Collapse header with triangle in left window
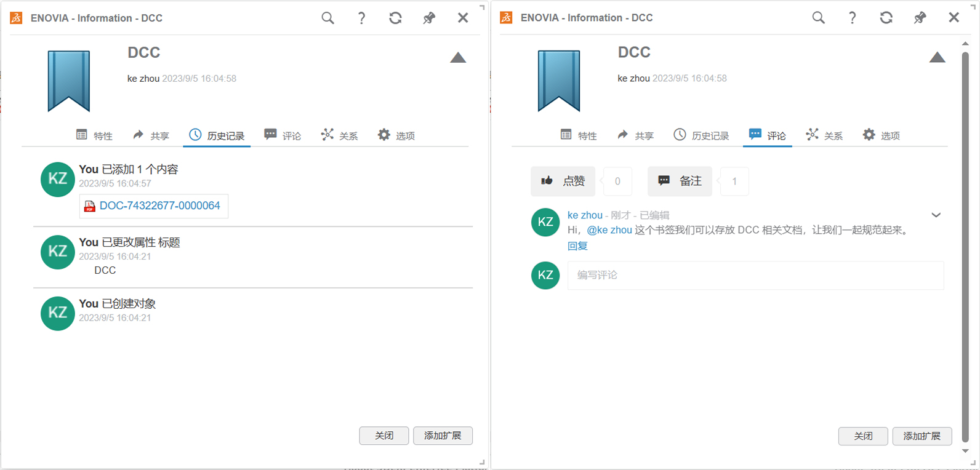Screen dimensions: 980x470 [x=458, y=58]
